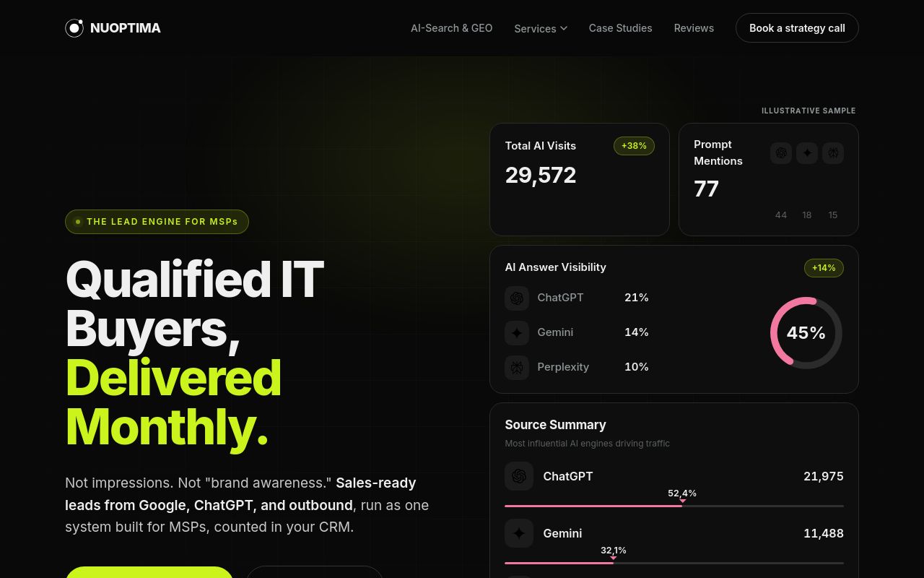Click the Gemini 32.1% progress bar

[x=674, y=563]
